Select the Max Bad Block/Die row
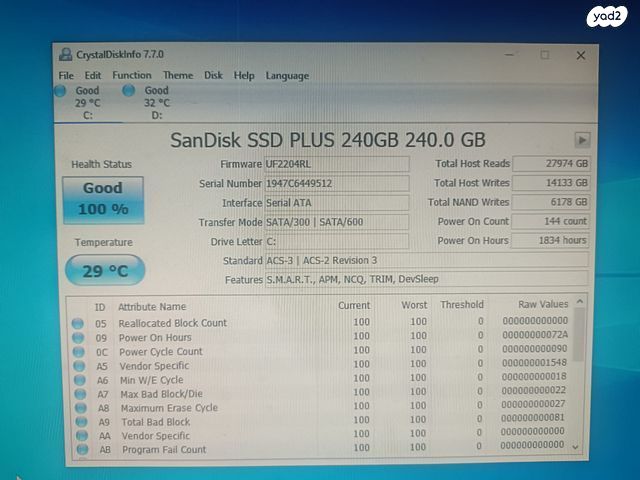Viewport: 640px width, 480px height. click(321, 393)
